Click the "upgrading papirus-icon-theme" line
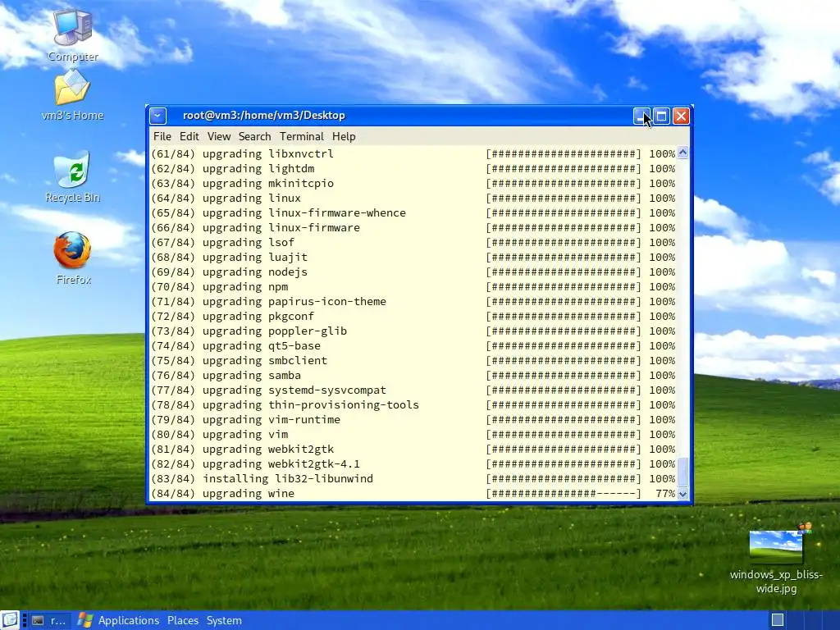The image size is (840, 630). pos(413,302)
